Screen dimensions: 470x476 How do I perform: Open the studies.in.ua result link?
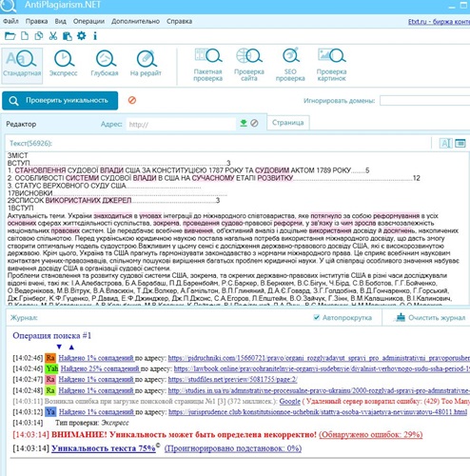[x=319, y=390]
